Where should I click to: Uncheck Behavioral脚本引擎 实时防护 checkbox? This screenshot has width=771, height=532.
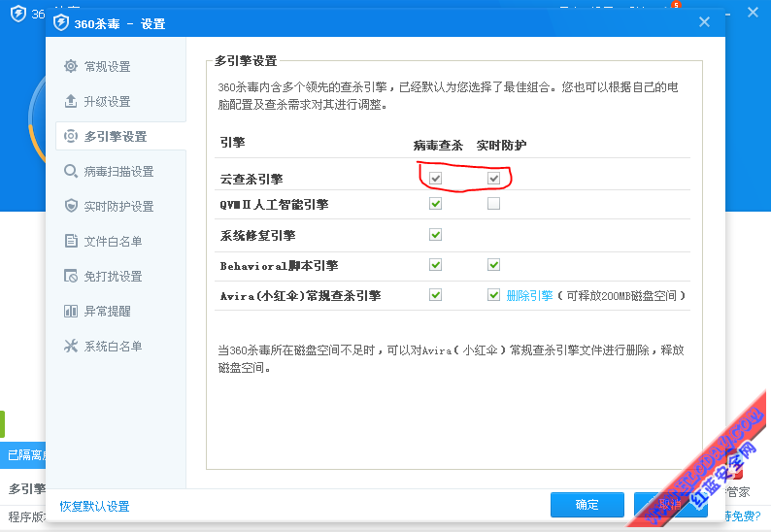pos(493,265)
